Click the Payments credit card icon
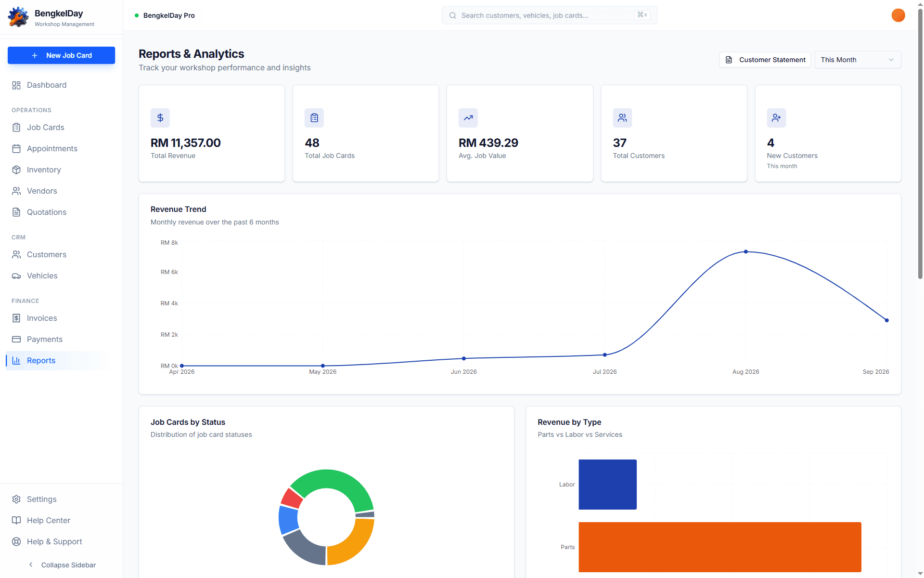Screen dimensions: 924x578 [x=16, y=340]
